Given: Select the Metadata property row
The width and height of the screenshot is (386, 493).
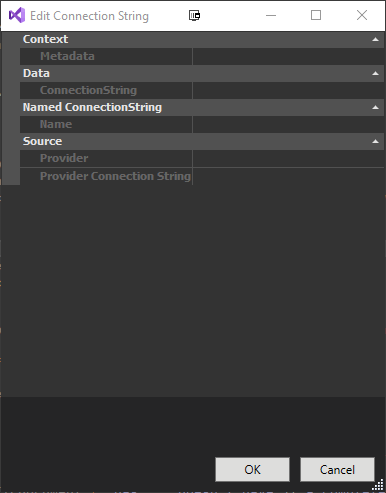Looking at the screenshot, I should [202, 56].
